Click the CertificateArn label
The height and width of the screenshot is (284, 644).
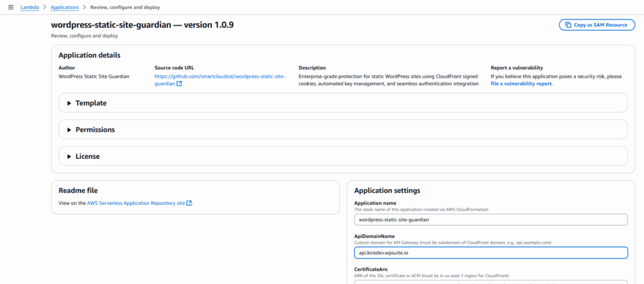pyautogui.click(x=371, y=269)
